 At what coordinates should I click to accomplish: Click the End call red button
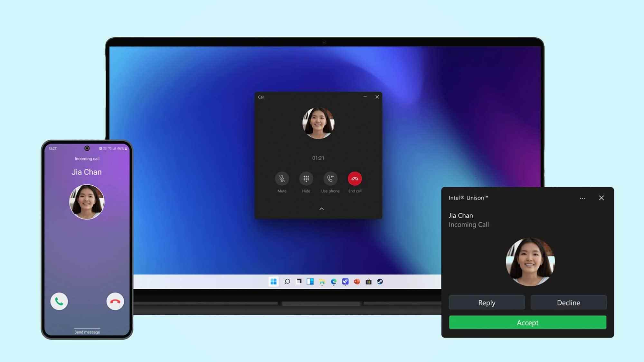pos(354,179)
